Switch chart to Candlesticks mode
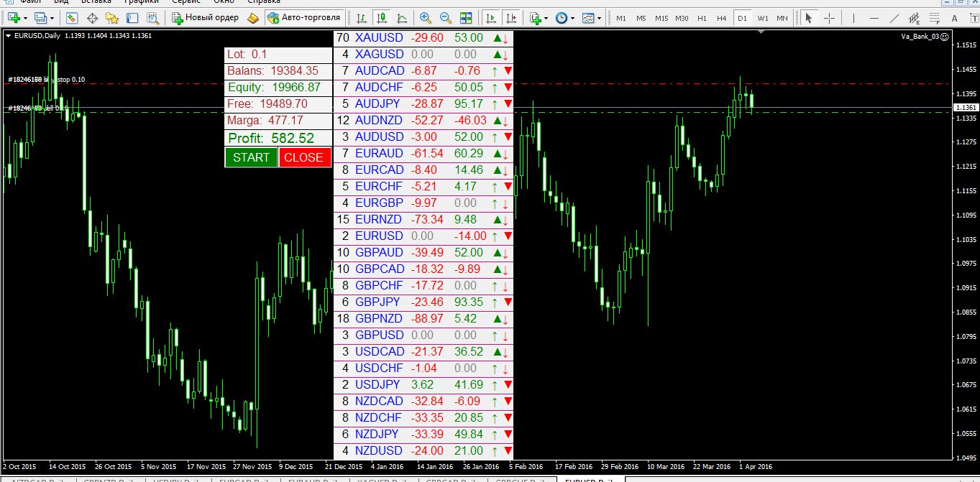The width and height of the screenshot is (980, 482). tap(380, 17)
